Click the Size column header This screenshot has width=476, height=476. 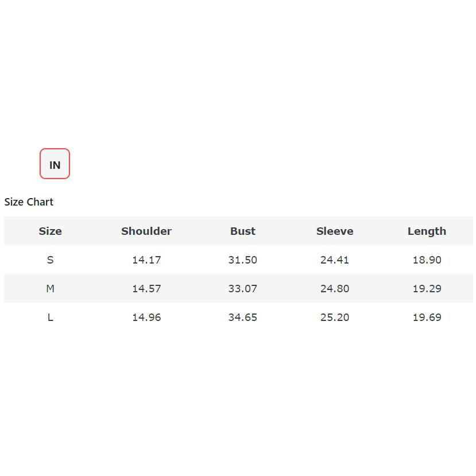click(50, 231)
